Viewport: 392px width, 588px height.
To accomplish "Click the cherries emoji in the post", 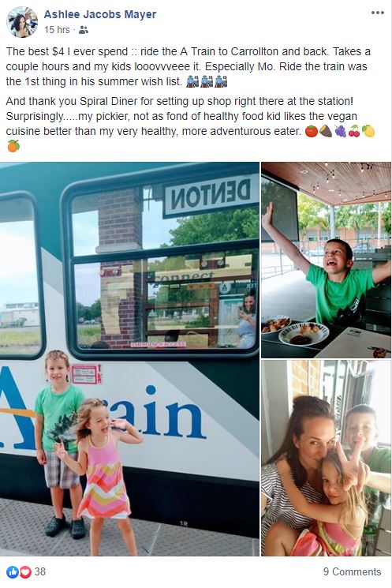I will (354, 131).
